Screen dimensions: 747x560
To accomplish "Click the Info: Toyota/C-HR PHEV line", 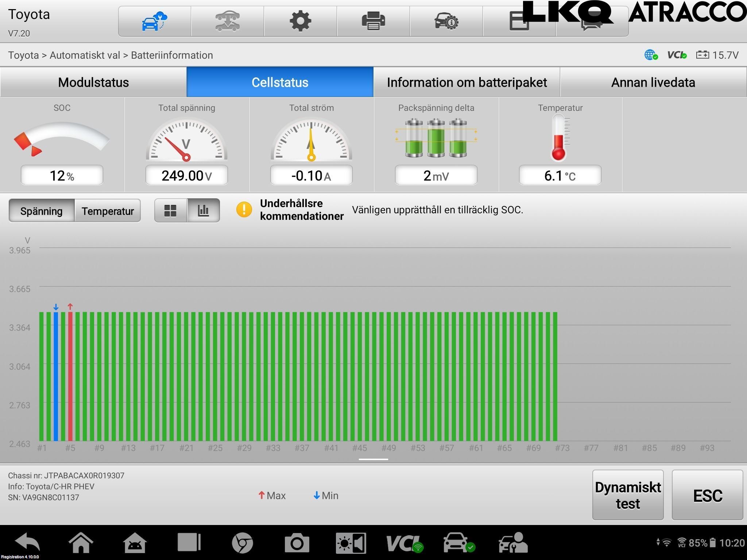I will (x=51, y=486).
